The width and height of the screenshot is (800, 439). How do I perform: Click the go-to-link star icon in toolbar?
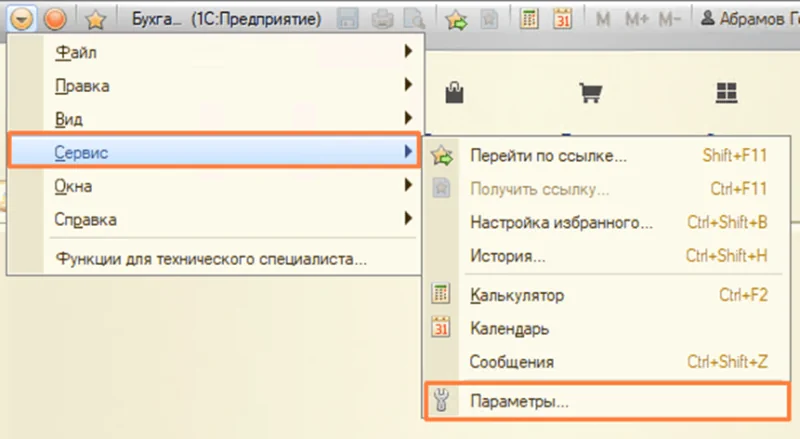click(x=456, y=17)
